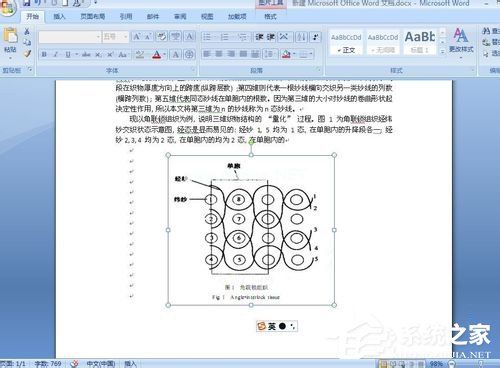Apply Character Border icon in top font row
Image resolution: width=500 pixels, height=368 pixels.
[x=190, y=36]
